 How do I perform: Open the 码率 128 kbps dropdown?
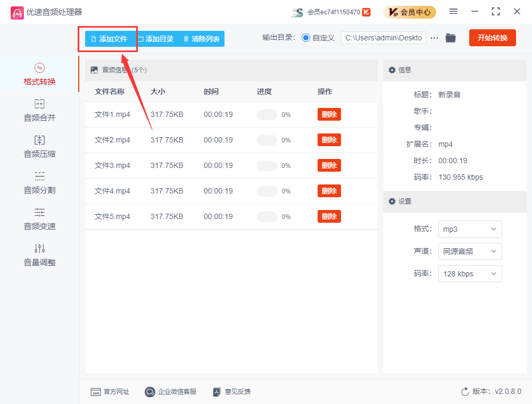[x=470, y=274]
